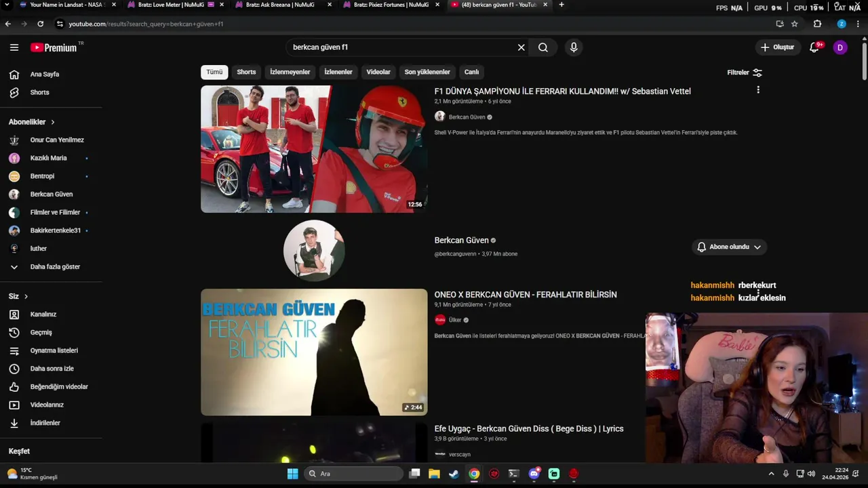Screen dimensions: 868x488
Task: Open Task View from the taskbar
Action: 414,474
